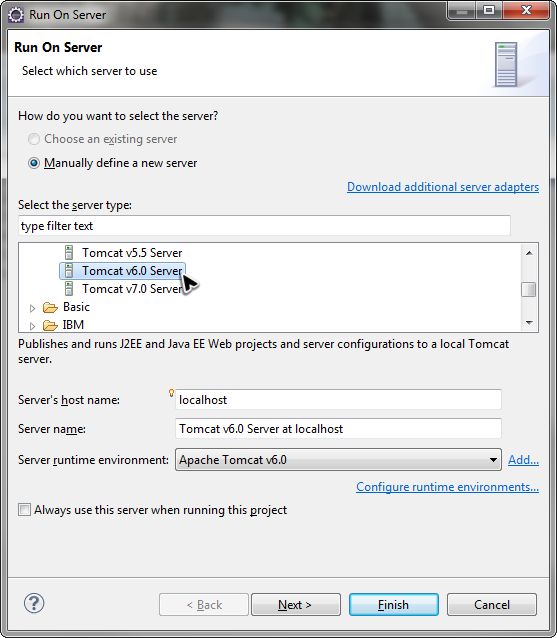Click the Basic folder icon
557x638 pixels.
pyautogui.click(x=50, y=307)
